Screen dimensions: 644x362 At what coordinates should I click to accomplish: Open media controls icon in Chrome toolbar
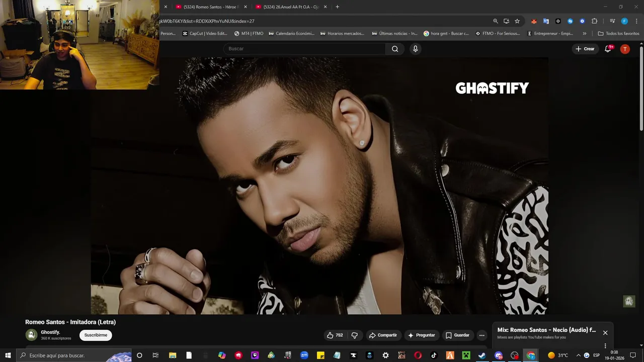(612, 21)
